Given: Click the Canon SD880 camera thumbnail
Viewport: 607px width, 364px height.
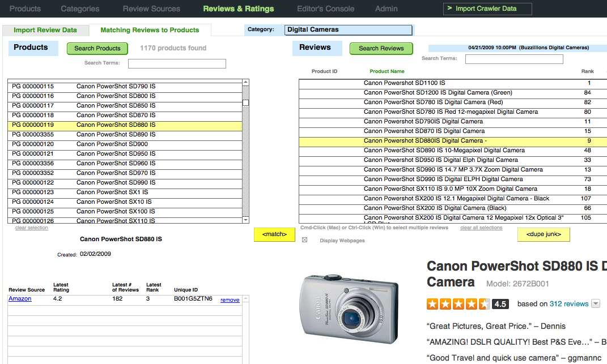Looking at the screenshot, I should (x=349, y=309).
